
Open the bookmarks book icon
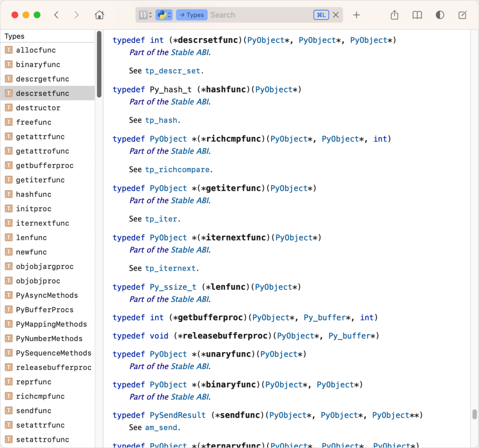(x=417, y=15)
